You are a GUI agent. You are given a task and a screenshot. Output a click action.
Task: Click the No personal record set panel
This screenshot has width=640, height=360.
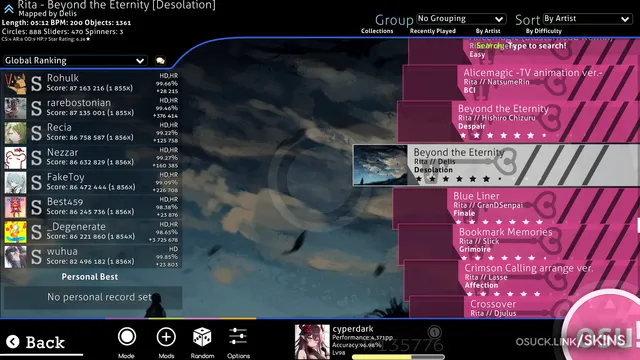pyautogui.click(x=93, y=297)
